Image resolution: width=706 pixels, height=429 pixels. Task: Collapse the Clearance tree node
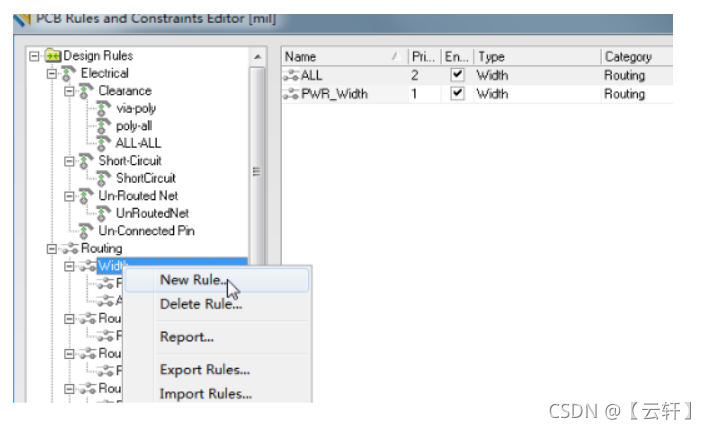69,91
